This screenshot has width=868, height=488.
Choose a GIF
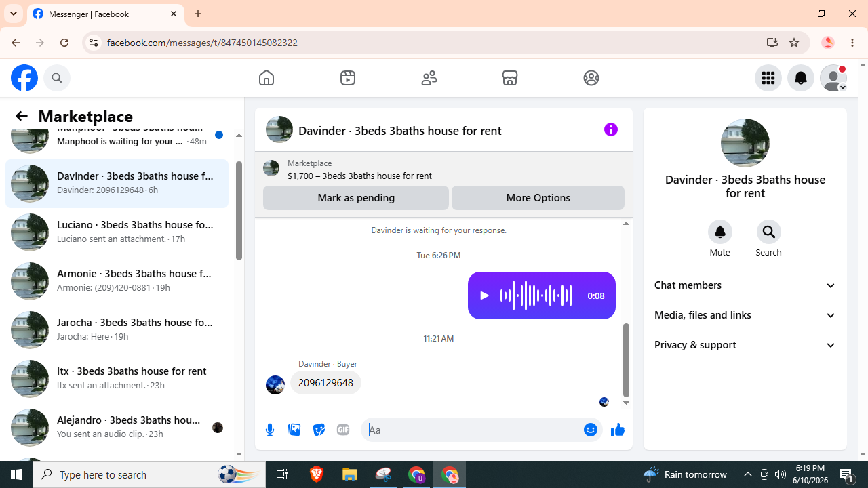pyautogui.click(x=343, y=430)
